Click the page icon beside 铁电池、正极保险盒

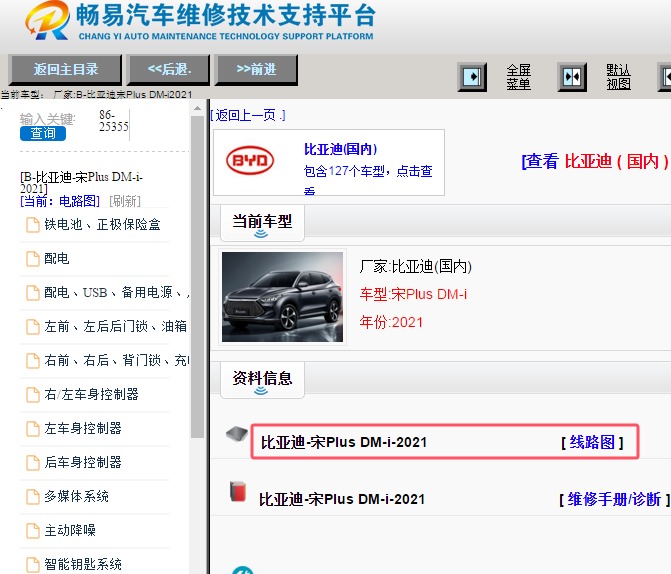tap(33, 225)
